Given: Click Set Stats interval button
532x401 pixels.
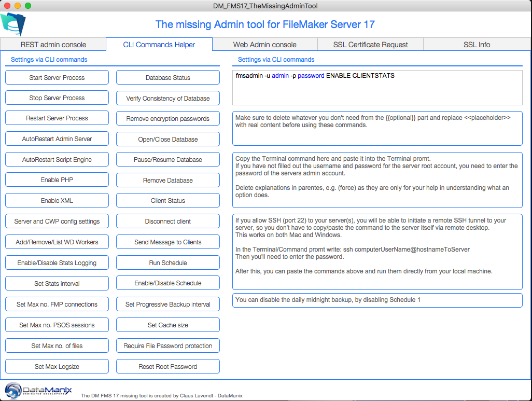Looking at the screenshot, I should tap(57, 284).
